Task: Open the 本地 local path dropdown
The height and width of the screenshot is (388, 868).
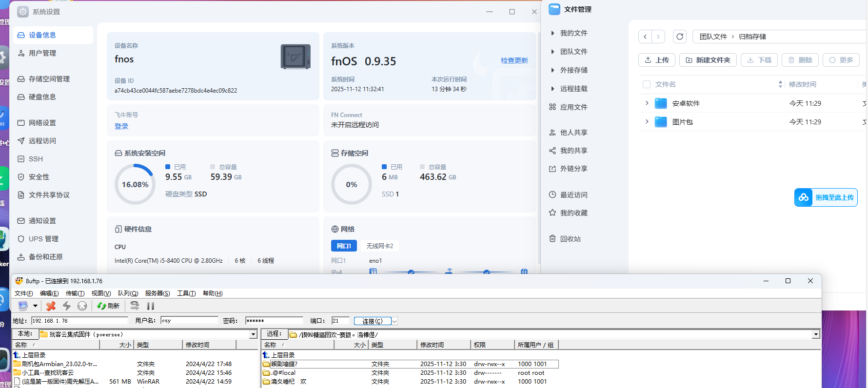Action: (x=253, y=334)
